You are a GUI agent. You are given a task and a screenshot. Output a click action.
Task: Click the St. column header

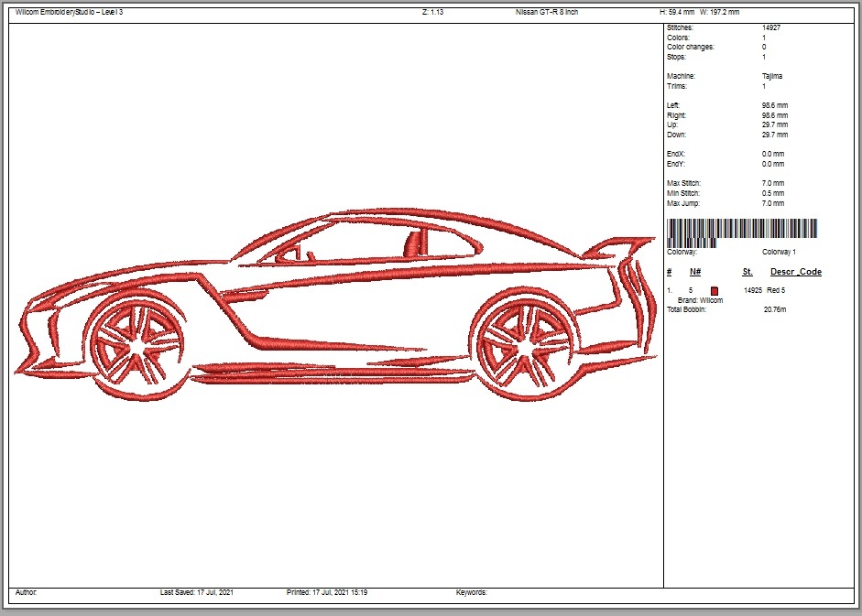747,272
